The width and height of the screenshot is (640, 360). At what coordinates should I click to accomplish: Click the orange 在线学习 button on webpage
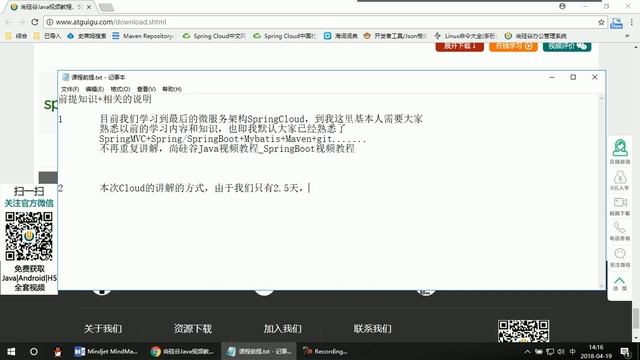tap(513, 46)
